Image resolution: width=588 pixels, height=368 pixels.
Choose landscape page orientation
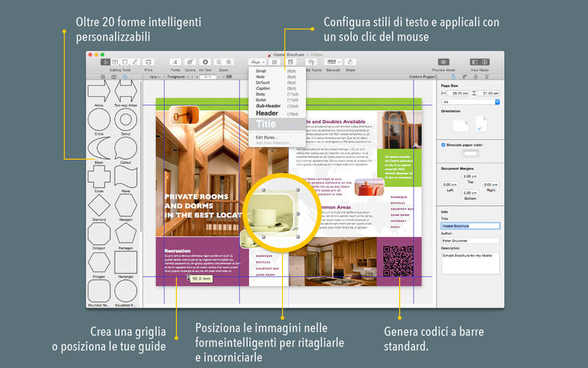[461, 125]
